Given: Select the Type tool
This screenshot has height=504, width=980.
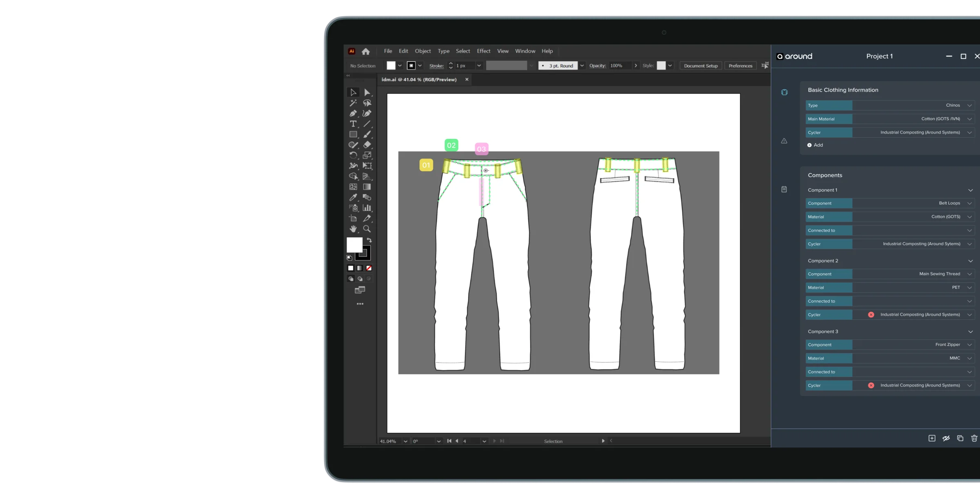Looking at the screenshot, I should [x=353, y=123].
